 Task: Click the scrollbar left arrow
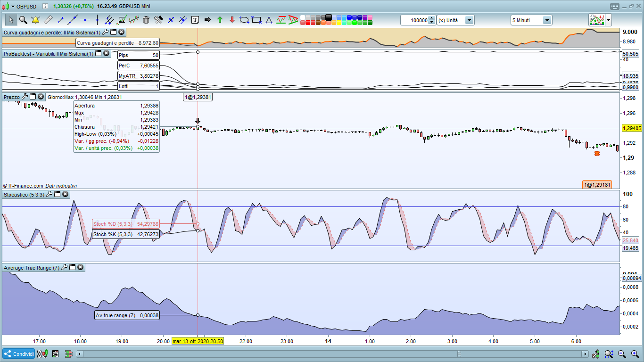80,354
